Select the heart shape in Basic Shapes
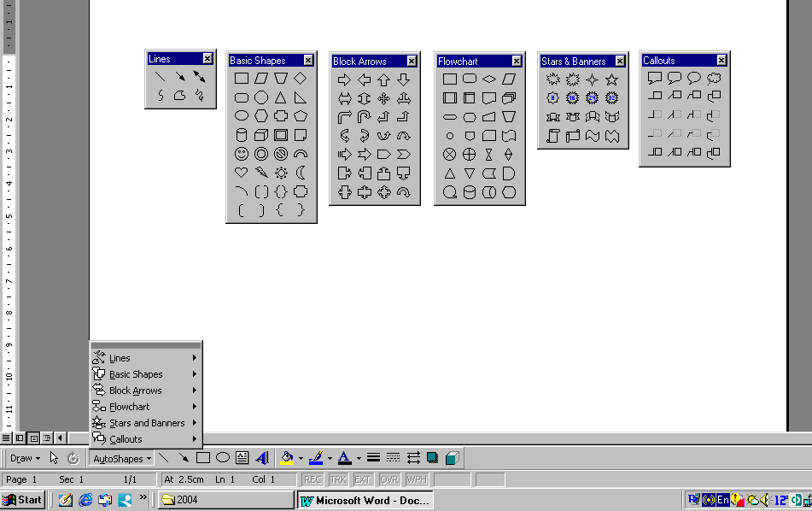Image resolution: width=812 pixels, height=511 pixels. (242, 173)
